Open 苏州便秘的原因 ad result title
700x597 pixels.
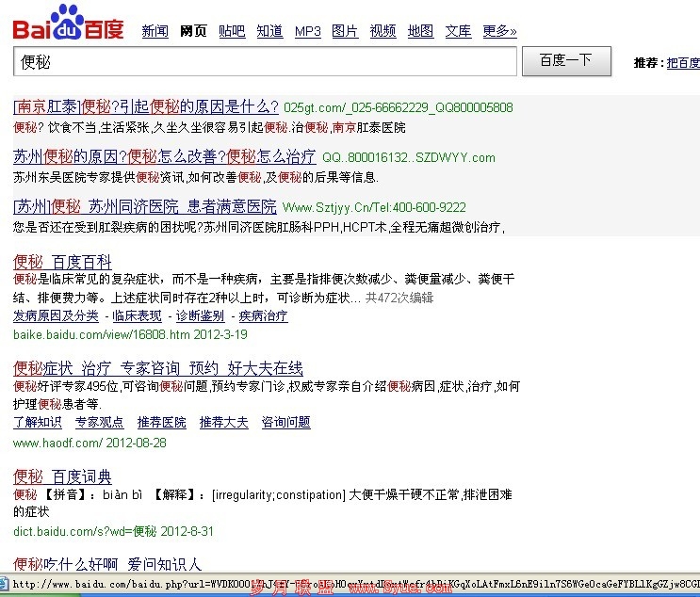coord(164,156)
